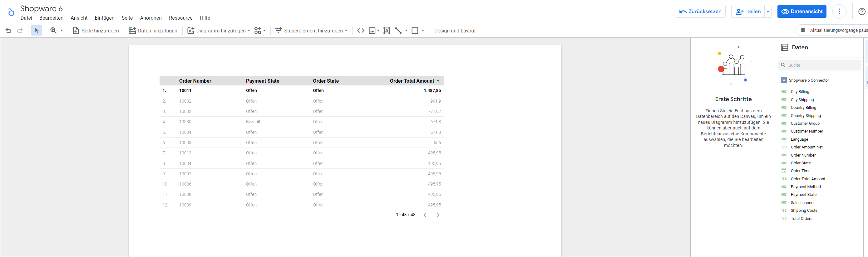Open the zoom level dropdown arrow
The width and height of the screenshot is (868, 257).
point(62,30)
